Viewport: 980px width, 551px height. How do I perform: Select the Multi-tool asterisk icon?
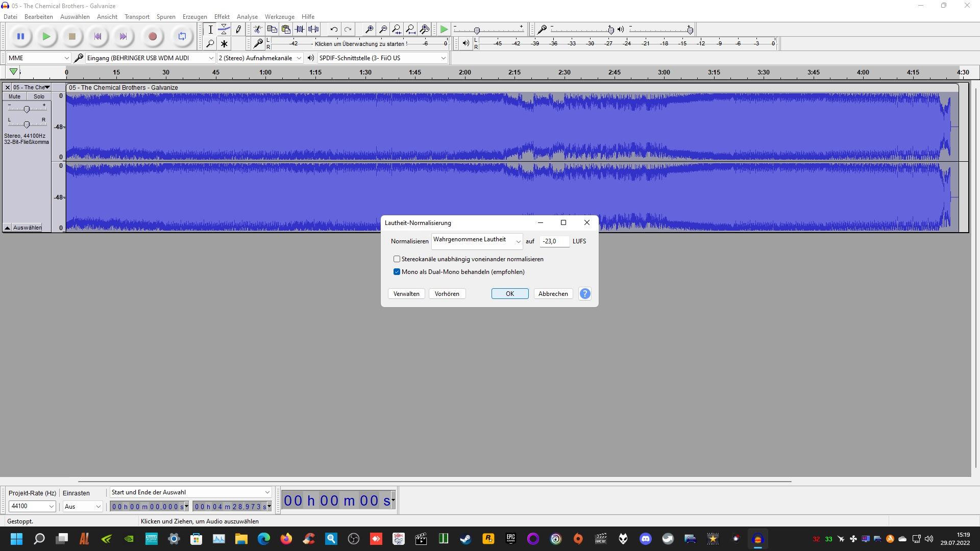pyautogui.click(x=224, y=44)
